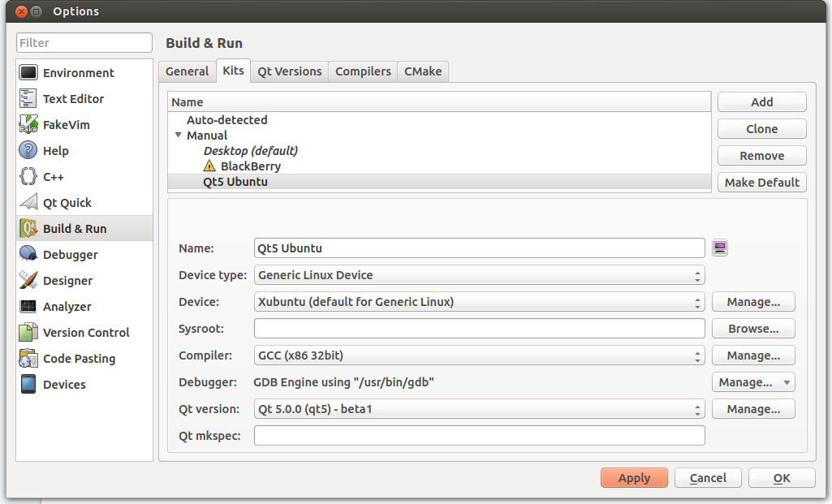The height and width of the screenshot is (504, 832).
Task: Click the kit Name input field
Action: [x=480, y=248]
